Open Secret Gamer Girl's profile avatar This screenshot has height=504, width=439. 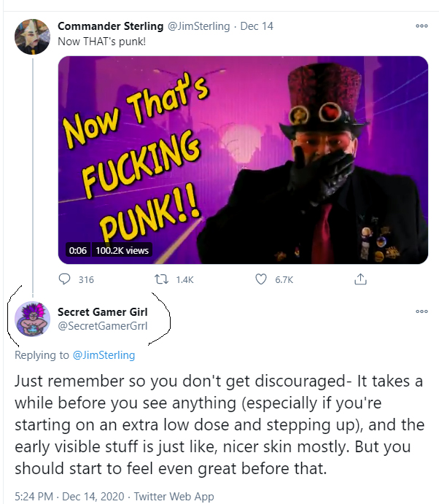[x=32, y=319]
